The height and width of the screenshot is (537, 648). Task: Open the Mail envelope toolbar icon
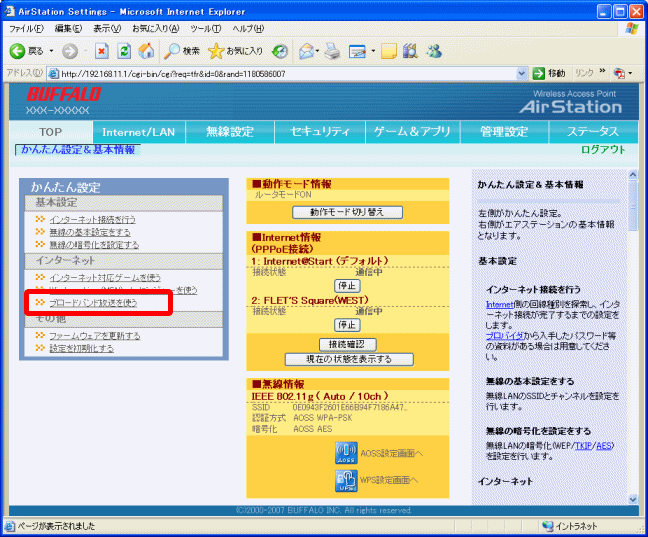click(307, 51)
